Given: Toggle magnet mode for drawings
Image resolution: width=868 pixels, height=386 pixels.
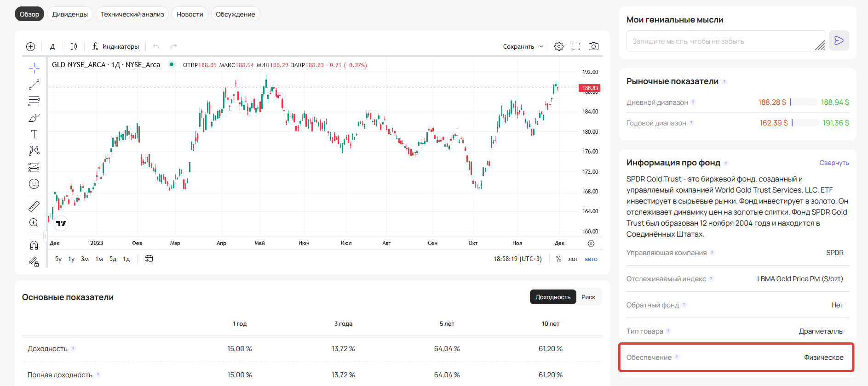Looking at the screenshot, I should point(34,245).
